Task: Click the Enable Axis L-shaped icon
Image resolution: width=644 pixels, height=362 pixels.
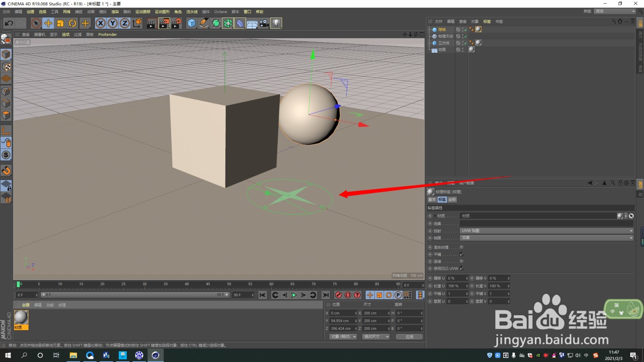Action: click(6, 130)
